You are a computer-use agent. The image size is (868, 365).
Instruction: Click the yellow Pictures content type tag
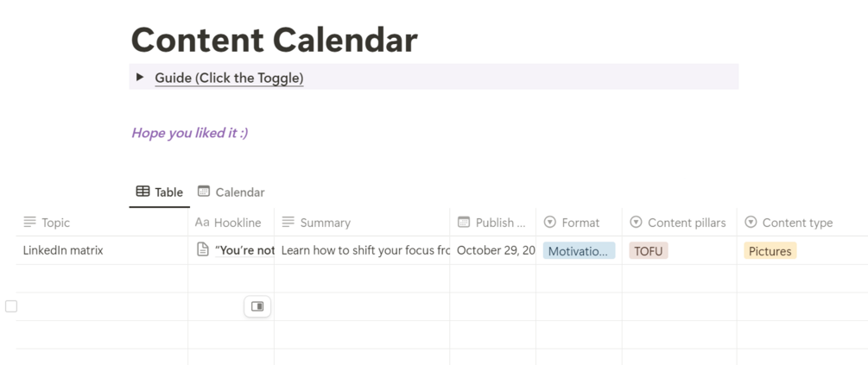point(770,251)
